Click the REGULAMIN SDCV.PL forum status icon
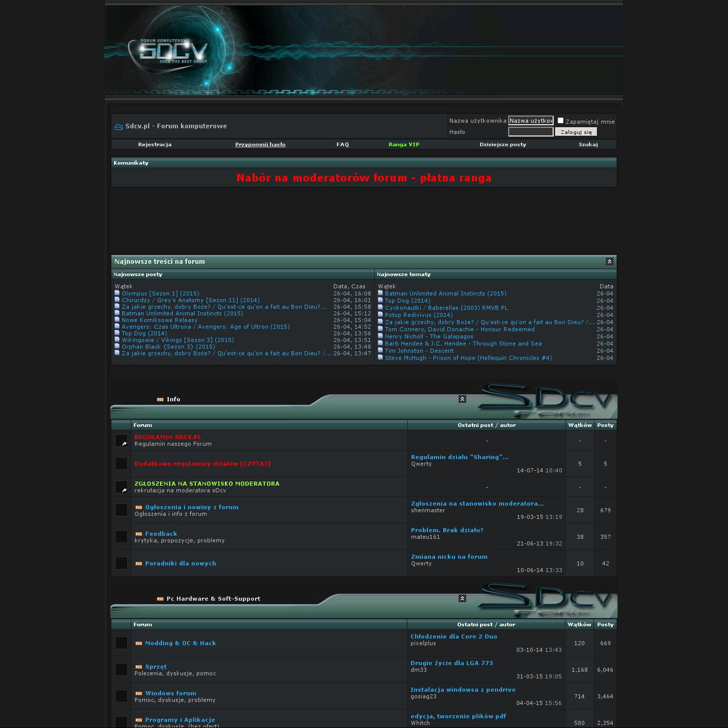 tap(121, 440)
